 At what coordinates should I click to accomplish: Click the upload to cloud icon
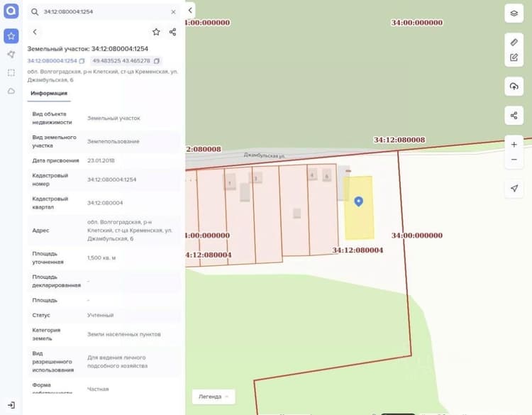coord(514,86)
